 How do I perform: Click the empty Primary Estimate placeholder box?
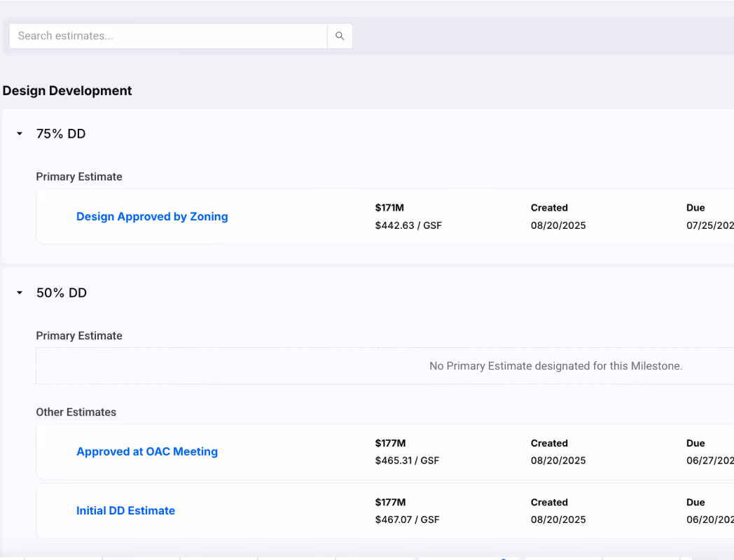coord(385,366)
